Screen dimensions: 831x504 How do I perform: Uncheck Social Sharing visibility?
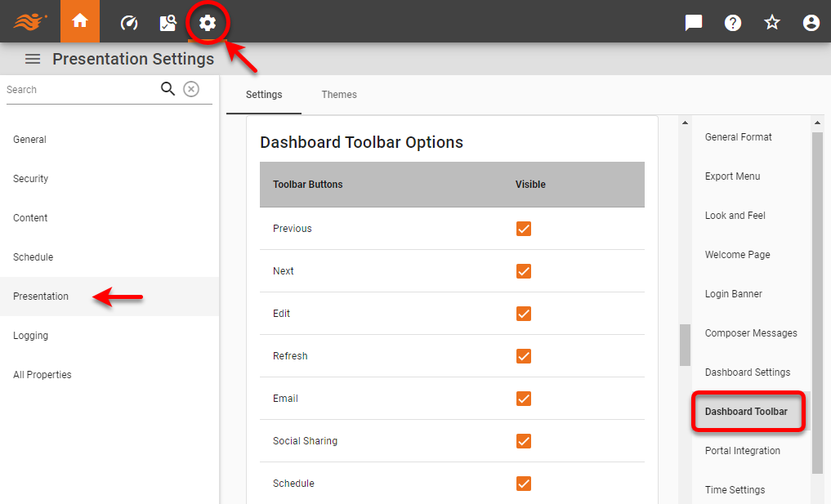pyautogui.click(x=523, y=441)
